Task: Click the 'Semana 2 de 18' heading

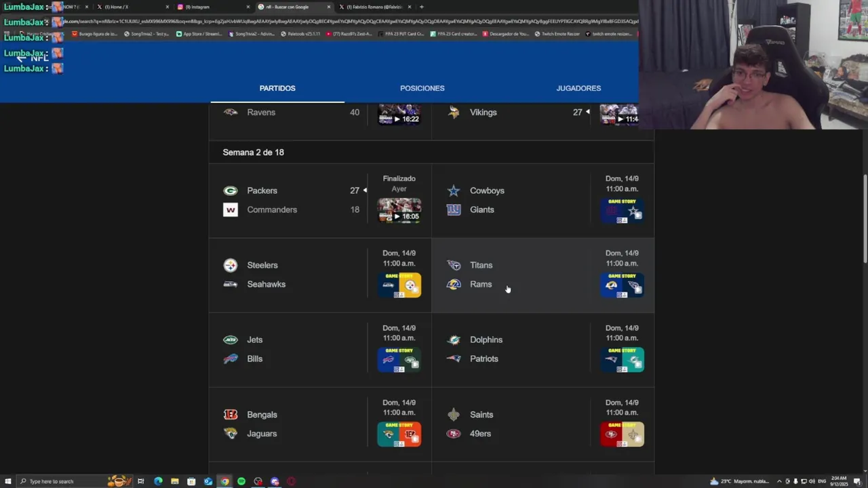Action: tap(254, 152)
